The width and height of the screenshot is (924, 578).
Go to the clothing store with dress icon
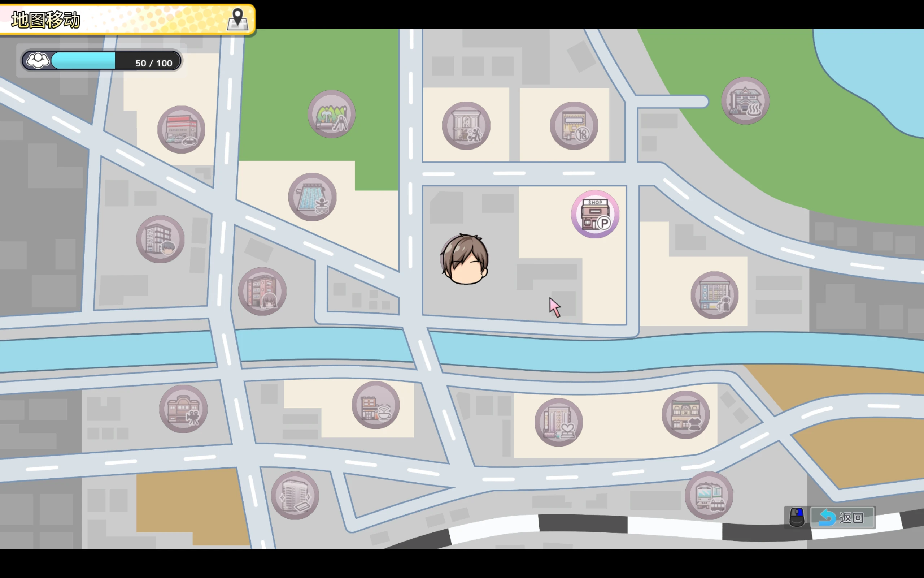(x=686, y=415)
